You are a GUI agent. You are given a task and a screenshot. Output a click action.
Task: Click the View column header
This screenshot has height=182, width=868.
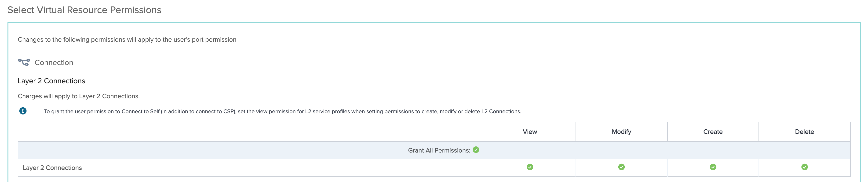coord(530,132)
